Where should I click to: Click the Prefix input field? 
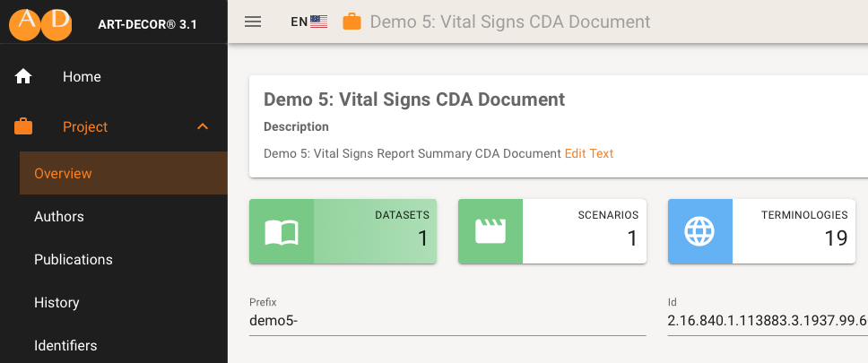[x=447, y=320]
